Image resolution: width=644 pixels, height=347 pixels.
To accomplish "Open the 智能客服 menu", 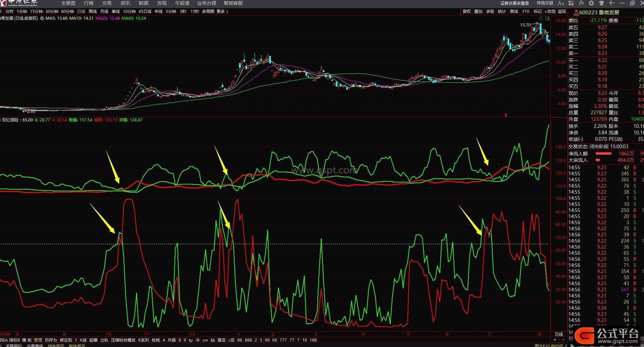I will pyautogui.click(x=233, y=3).
